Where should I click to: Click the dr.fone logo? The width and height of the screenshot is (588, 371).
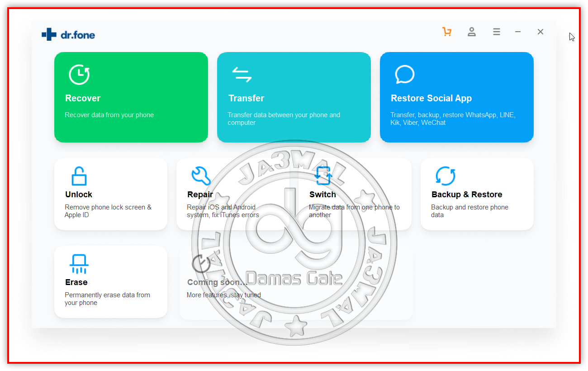click(68, 34)
